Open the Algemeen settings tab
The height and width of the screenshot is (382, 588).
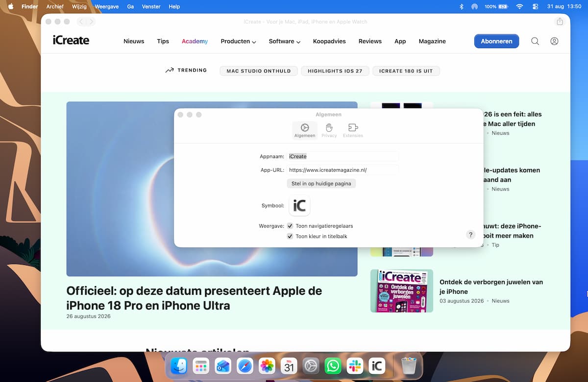305,130
